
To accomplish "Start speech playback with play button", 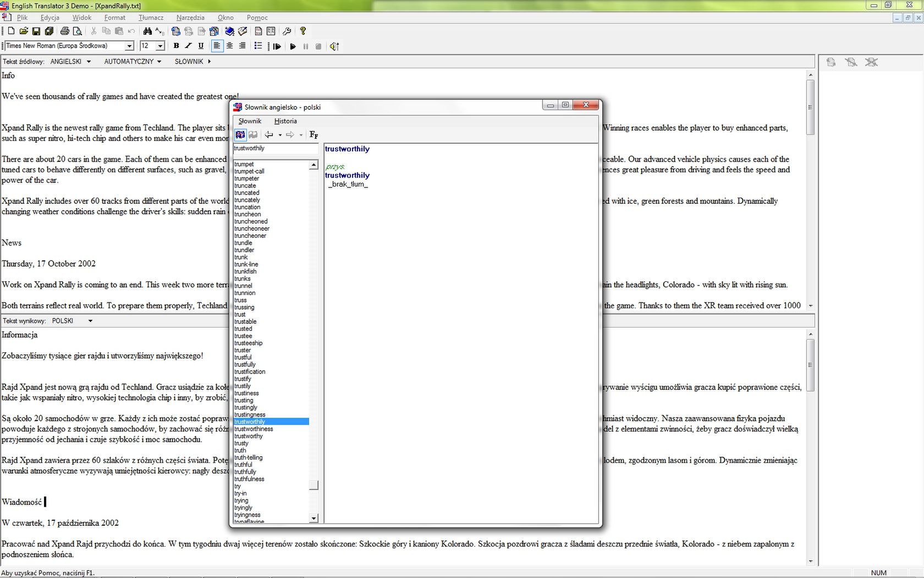I will 293,47.
